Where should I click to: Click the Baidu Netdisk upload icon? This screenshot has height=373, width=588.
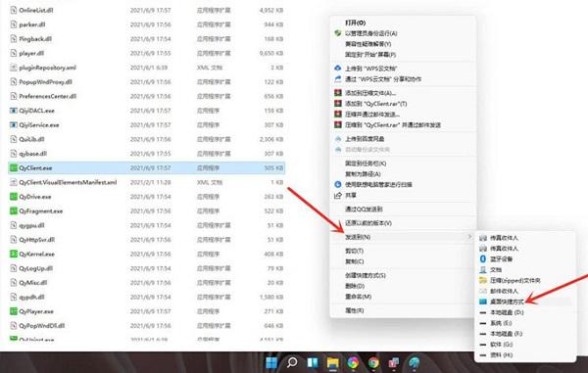(x=338, y=139)
